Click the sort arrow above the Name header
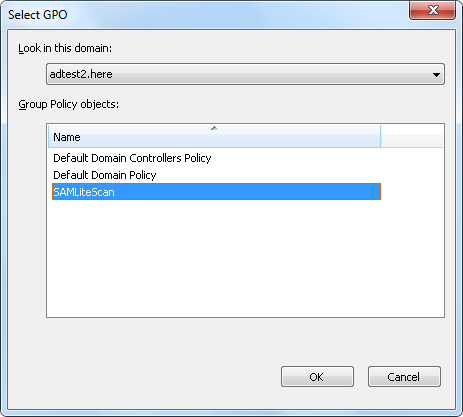Viewport: 463px width, 417px height. tap(214, 128)
